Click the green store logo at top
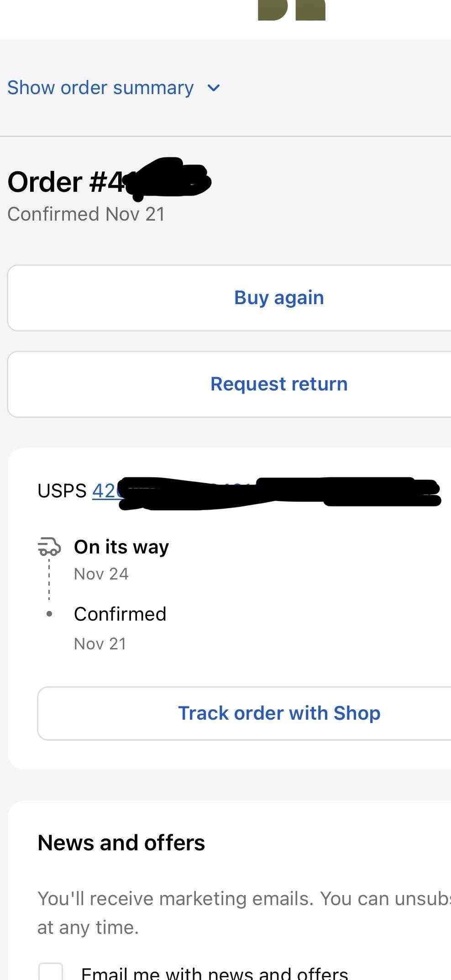 [291, 10]
